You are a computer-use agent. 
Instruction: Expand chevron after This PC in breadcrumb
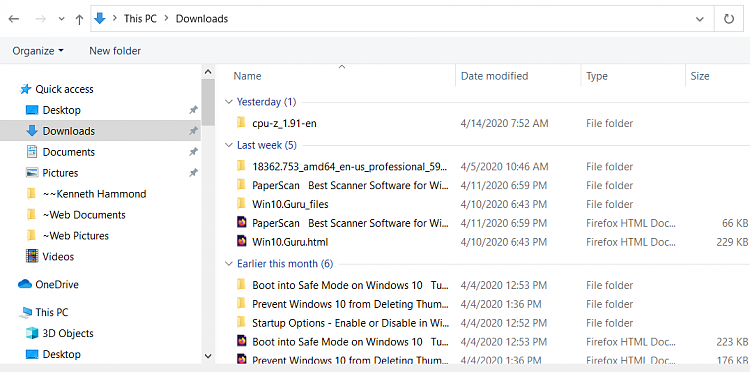pos(166,19)
